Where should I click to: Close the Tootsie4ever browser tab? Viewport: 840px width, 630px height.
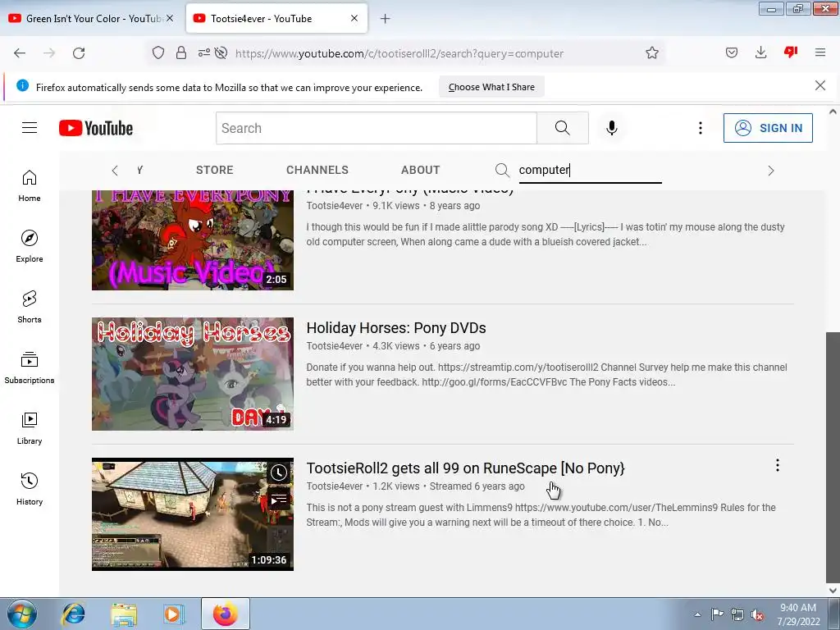coord(354,18)
